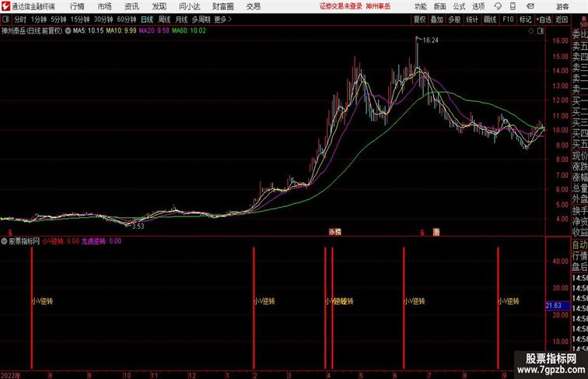
Task: Click the 涨榜 marker below the chart
Action: 335,232
